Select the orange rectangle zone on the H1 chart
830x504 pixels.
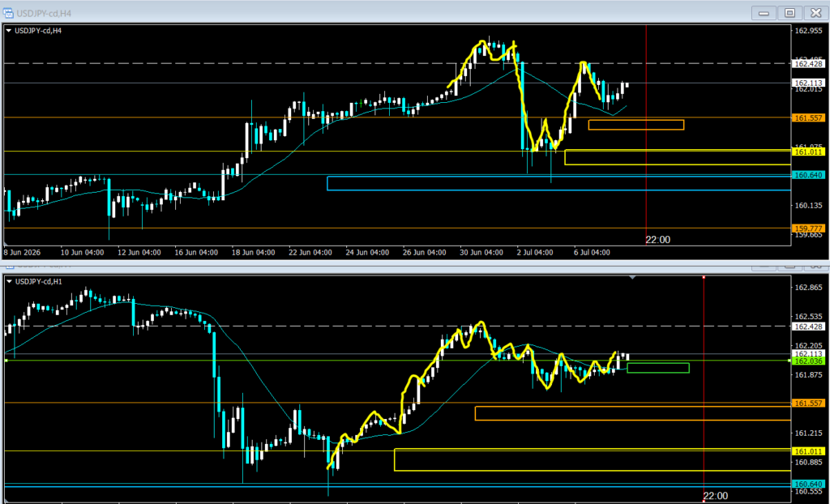[633, 413]
